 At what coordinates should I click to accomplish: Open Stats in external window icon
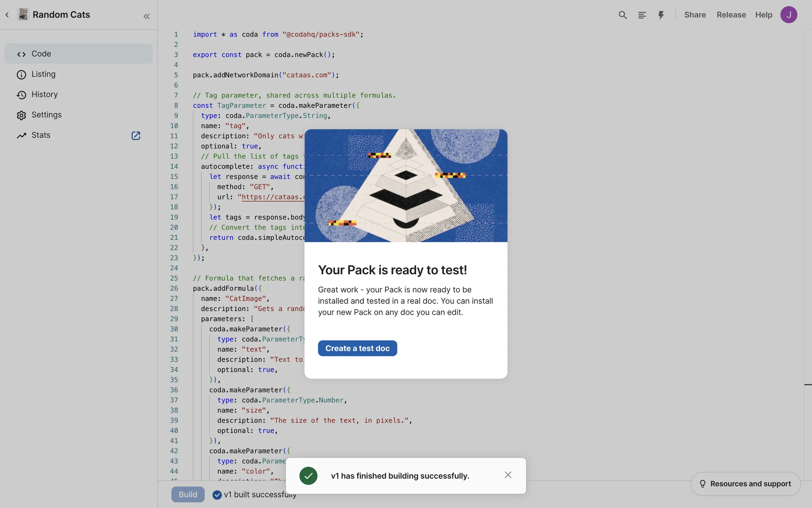136,135
